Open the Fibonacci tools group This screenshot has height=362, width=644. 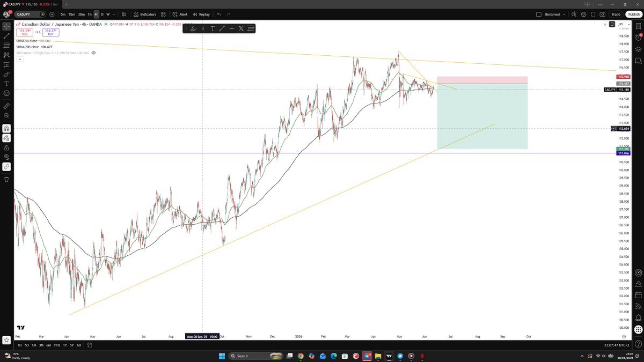(x=6, y=45)
